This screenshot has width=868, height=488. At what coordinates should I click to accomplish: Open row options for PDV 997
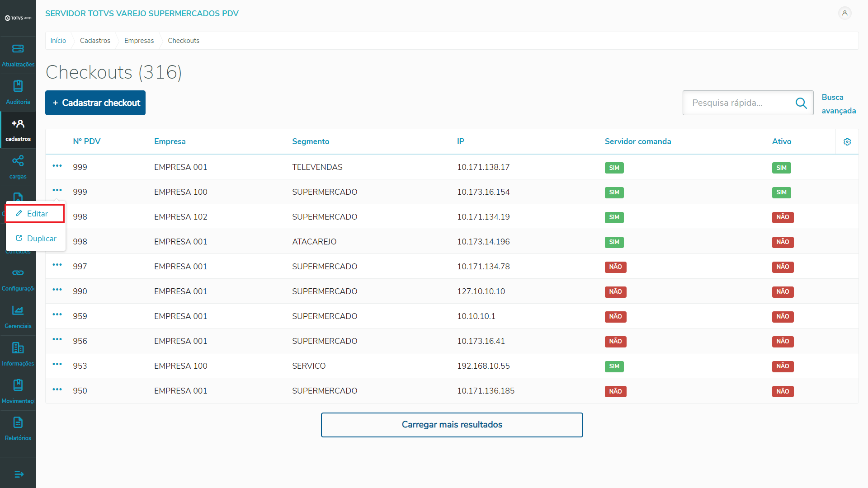(57, 265)
